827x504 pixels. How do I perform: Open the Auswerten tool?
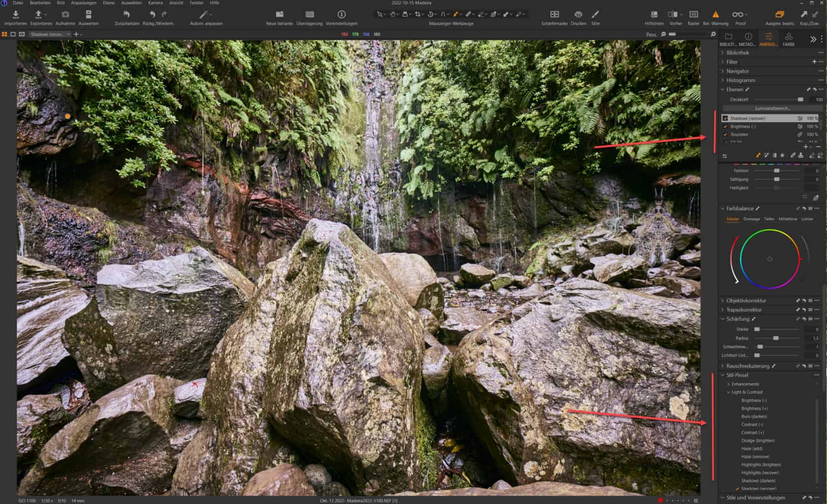point(89,14)
